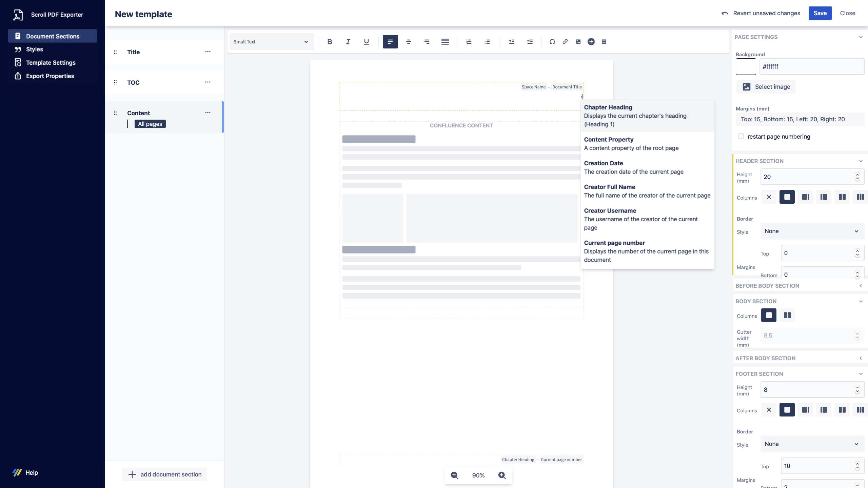868x488 pixels.
Task: Insert a table from toolbar
Action: [604, 42]
